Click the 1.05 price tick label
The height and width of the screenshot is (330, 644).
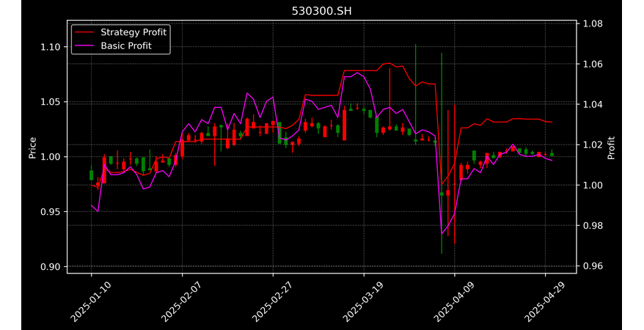pyautogui.click(x=50, y=102)
